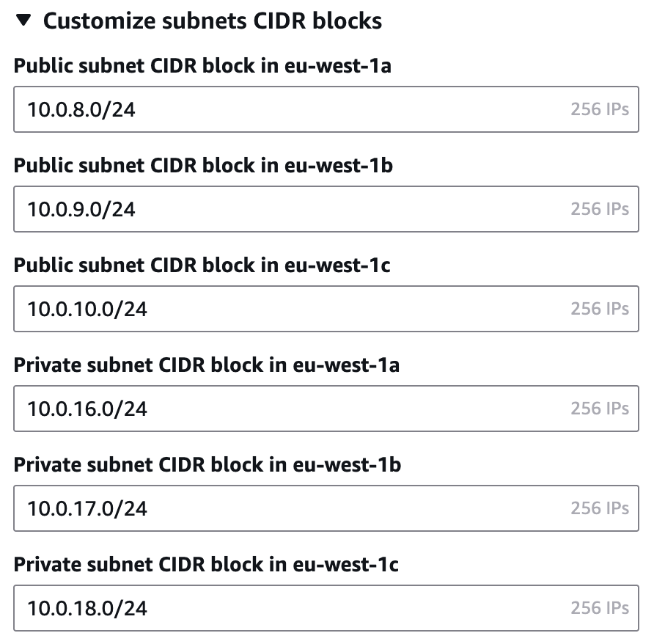Image resolution: width=654 pixels, height=644 pixels.
Task: Click the Public subnet CIDR block in eu-west-1a label
Action: (x=203, y=66)
